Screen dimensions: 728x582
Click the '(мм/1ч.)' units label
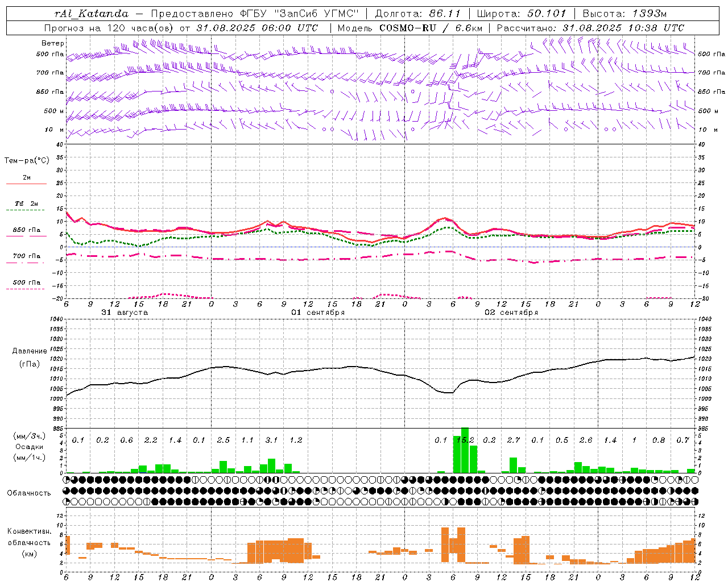(x=29, y=458)
